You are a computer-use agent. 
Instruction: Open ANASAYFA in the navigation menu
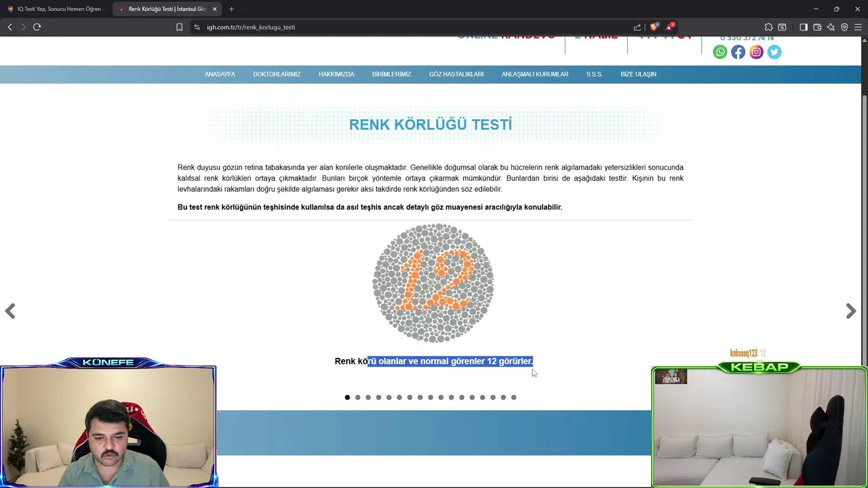click(x=220, y=75)
